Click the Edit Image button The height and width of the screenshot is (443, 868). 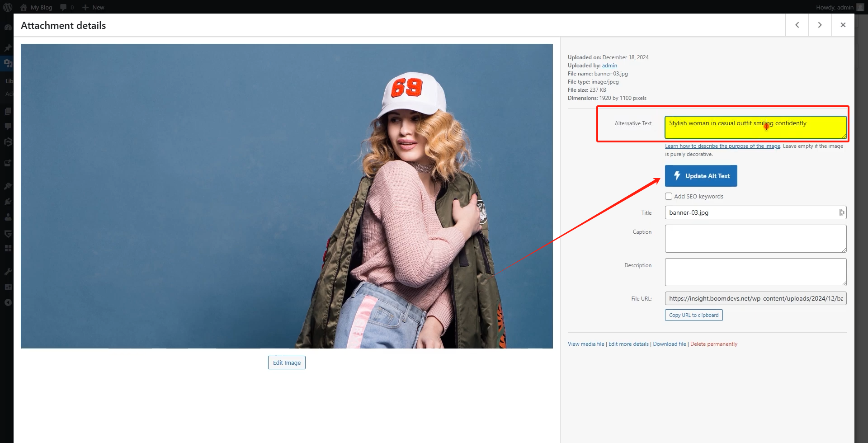click(x=287, y=363)
